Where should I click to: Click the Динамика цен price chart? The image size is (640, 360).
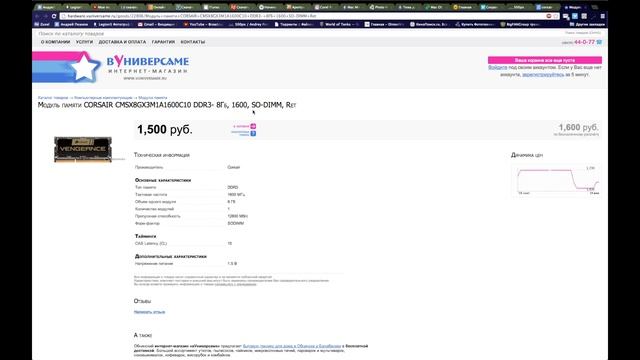tap(557, 180)
